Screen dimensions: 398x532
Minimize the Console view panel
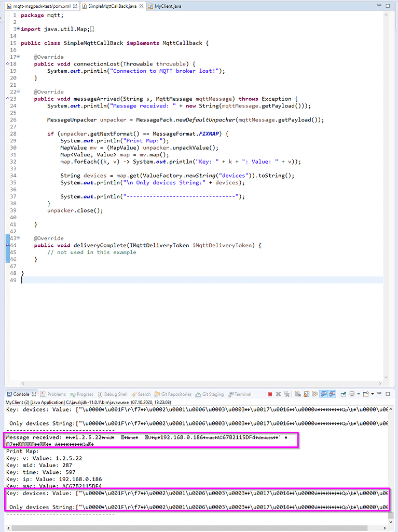[379, 394]
